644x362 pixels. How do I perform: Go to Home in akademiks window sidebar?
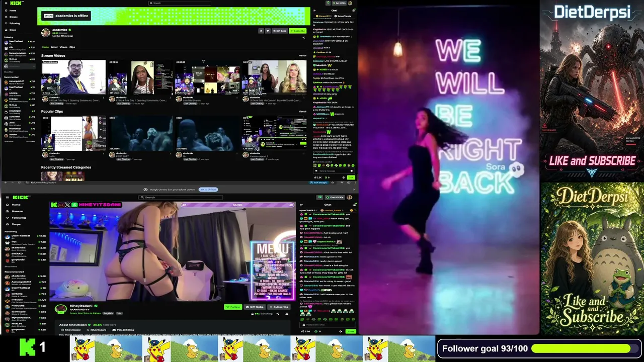pyautogui.click(x=11, y=11)
